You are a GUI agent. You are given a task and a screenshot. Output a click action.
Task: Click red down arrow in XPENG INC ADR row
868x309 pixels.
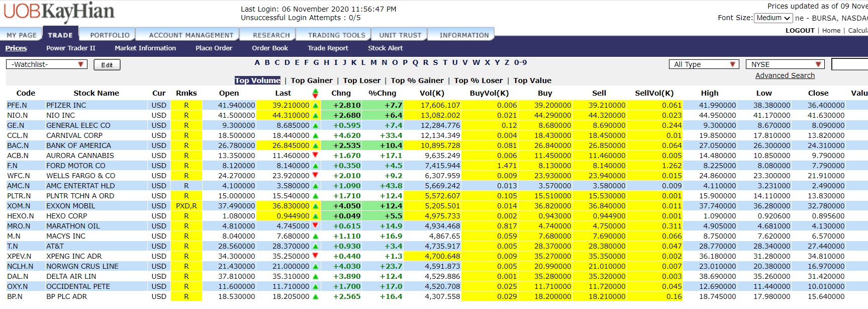[316, 256]
